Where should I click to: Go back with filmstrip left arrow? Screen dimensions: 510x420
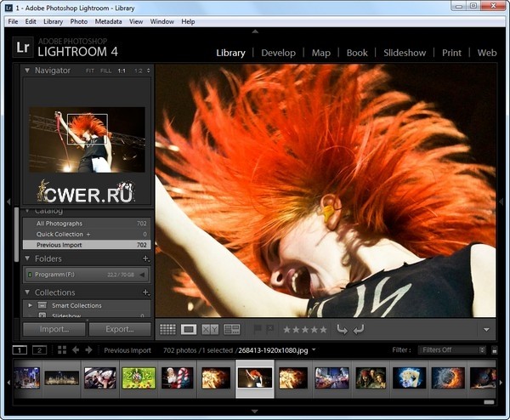[x=76, y=350]
